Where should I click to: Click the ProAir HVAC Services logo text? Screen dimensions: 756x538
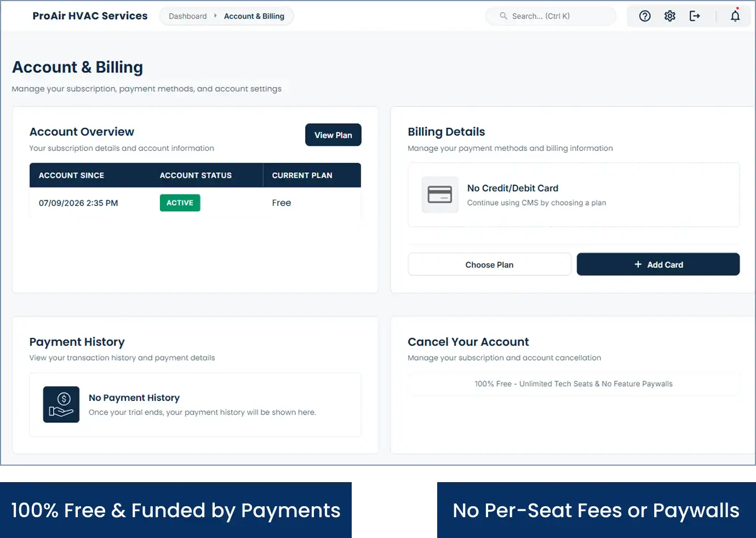coord(90,16)
